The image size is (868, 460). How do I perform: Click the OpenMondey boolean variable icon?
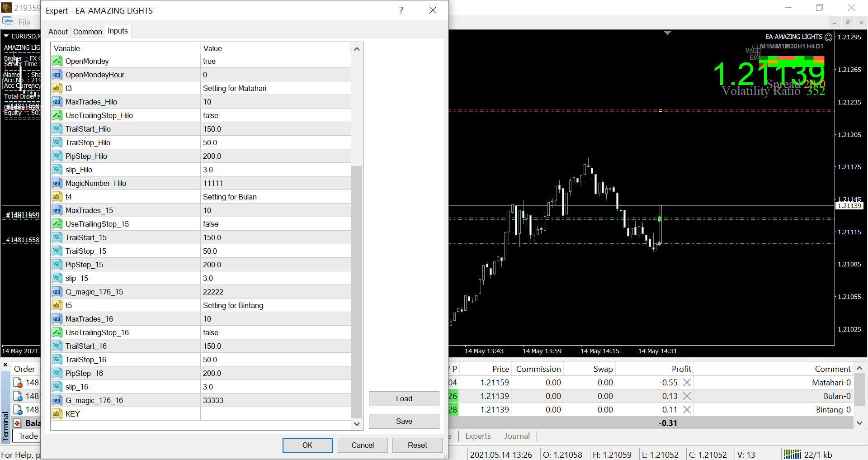click(x=57, y=61)
